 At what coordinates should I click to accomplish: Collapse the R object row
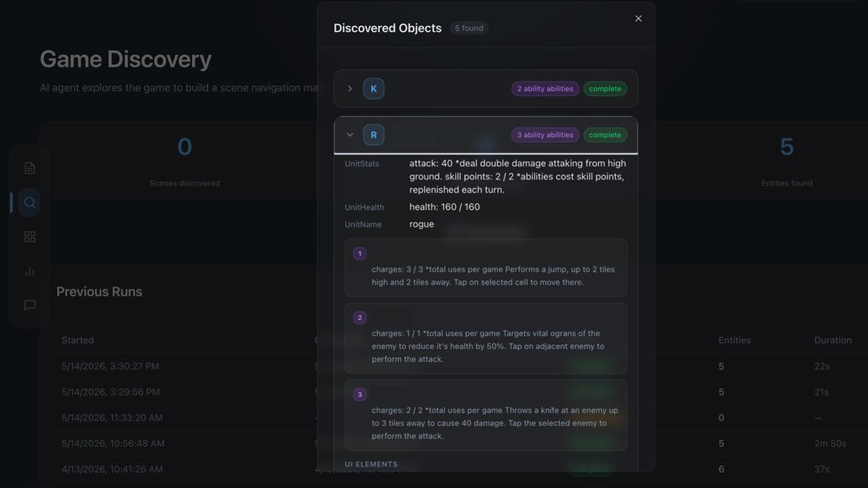tap(350, 135)
